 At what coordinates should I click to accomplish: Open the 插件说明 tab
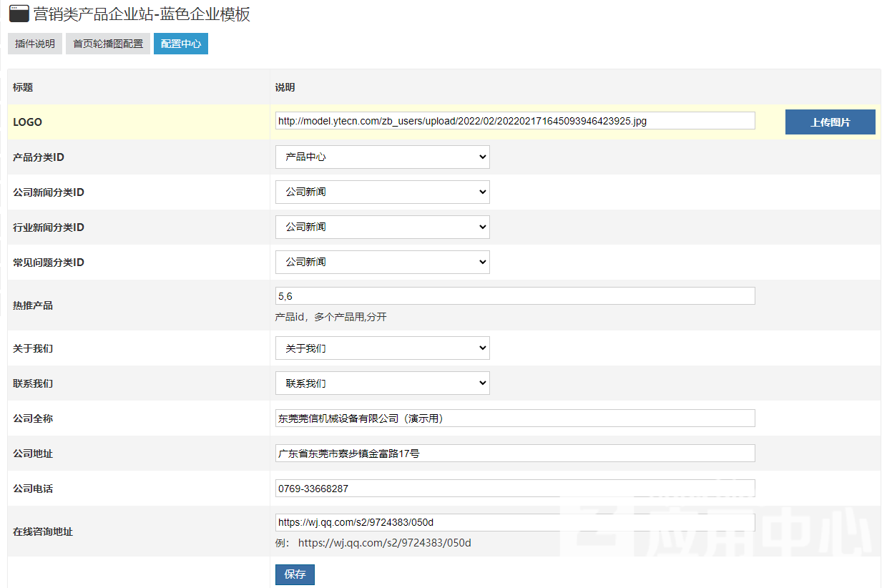coord(35,44)
